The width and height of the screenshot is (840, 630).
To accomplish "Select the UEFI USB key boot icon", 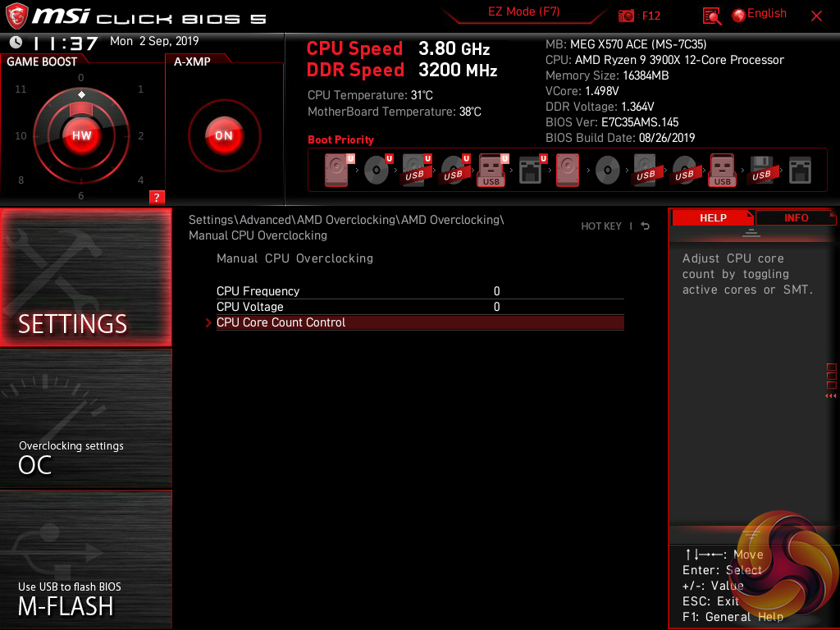I will point(492,171).
